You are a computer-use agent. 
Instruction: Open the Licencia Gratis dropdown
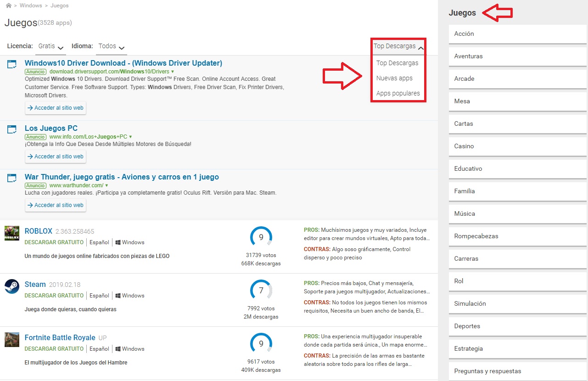51,46
